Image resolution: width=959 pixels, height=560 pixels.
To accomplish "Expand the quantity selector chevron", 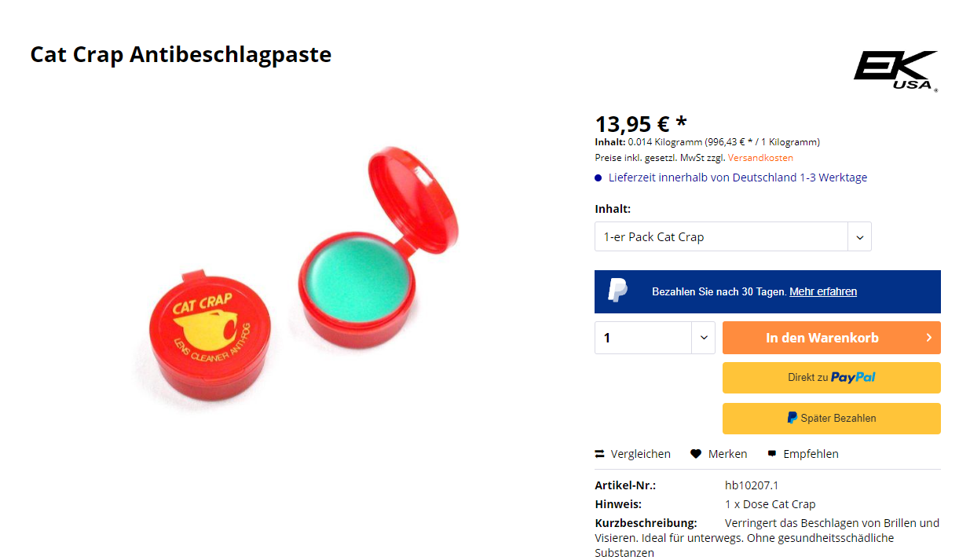I will 703,338.
